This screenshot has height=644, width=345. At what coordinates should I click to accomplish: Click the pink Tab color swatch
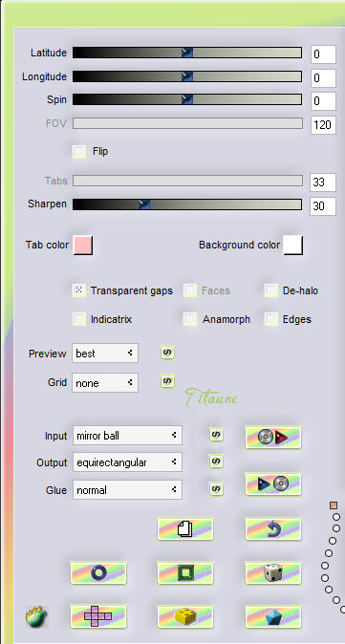click(83, 246)
